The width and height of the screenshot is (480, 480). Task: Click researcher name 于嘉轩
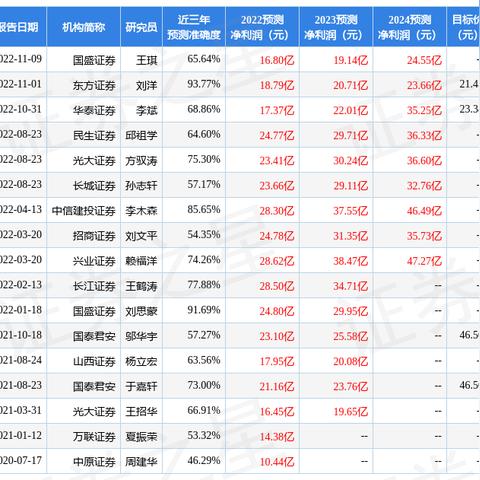click(141, 387)
